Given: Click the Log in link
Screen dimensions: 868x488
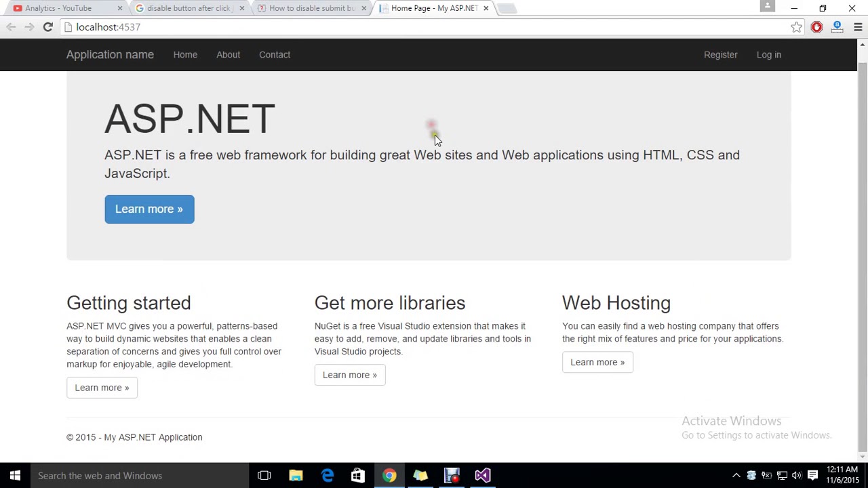Looking at the screenshot, I should coord(769,55).
